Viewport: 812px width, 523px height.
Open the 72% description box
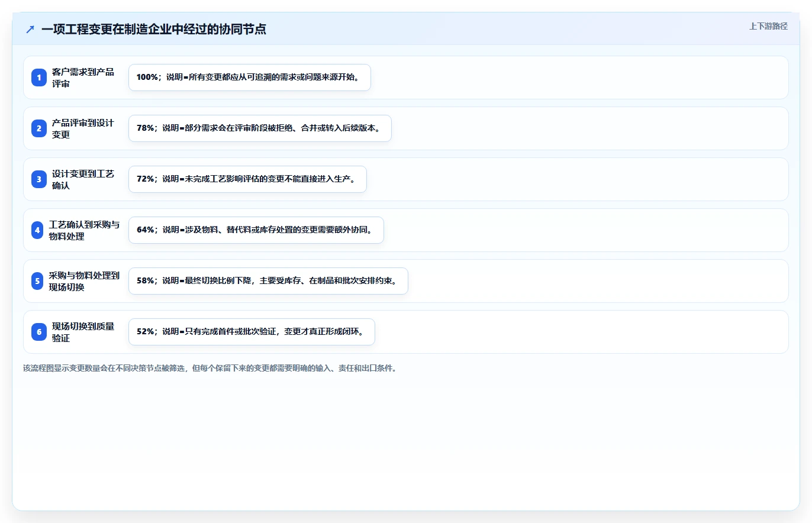click(x=247, y=179)
